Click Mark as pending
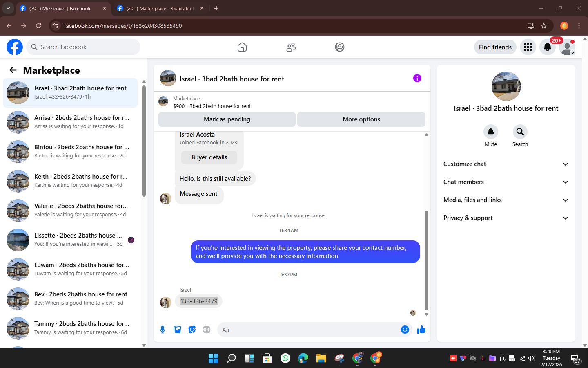The width and height of the screenshot is (588, 368). click(227, 119)
